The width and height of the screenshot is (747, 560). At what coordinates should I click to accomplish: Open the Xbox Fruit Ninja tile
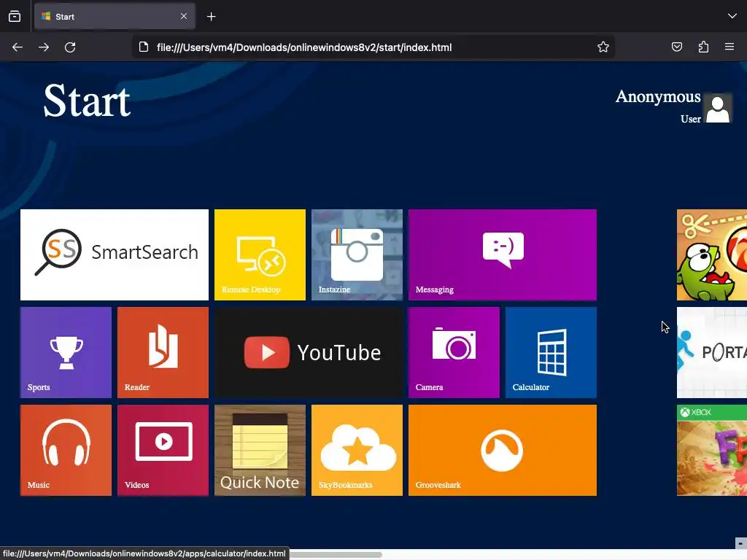712,451
